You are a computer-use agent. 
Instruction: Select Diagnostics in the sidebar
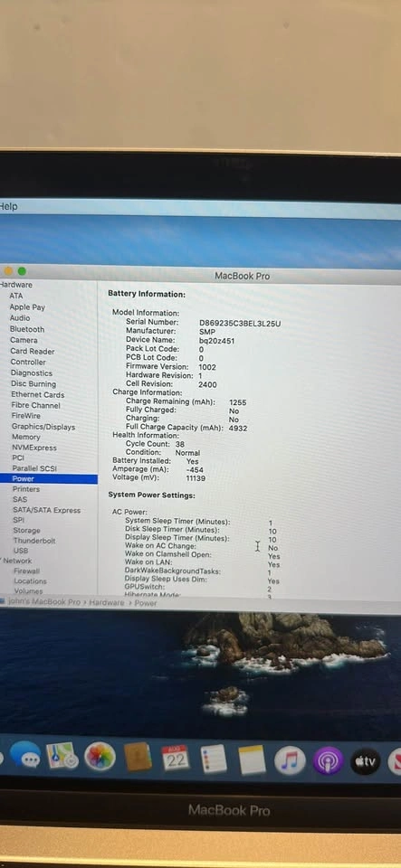point(32,373)
